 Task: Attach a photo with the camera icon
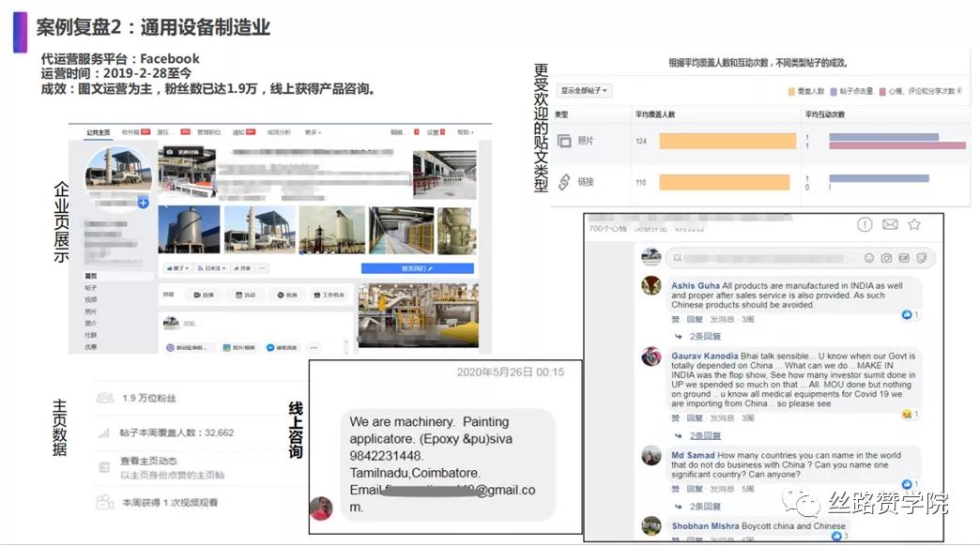[886, 258]
